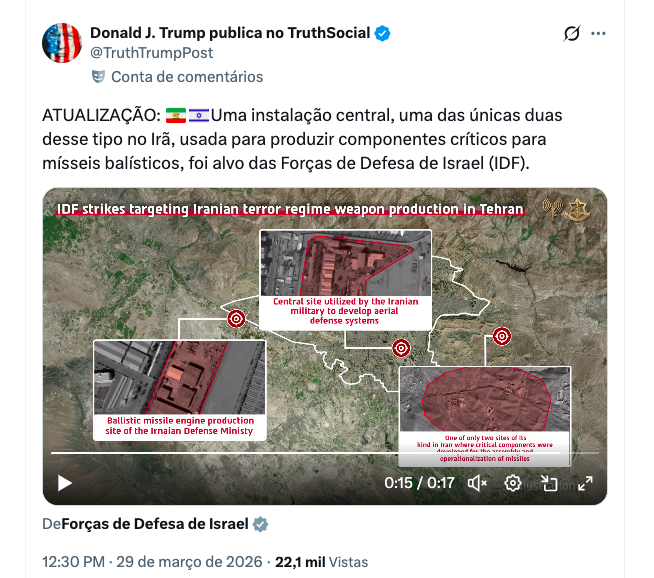
Task: Play the IDF strikes video
Action: pyautogui.click(x=65, y=483)
